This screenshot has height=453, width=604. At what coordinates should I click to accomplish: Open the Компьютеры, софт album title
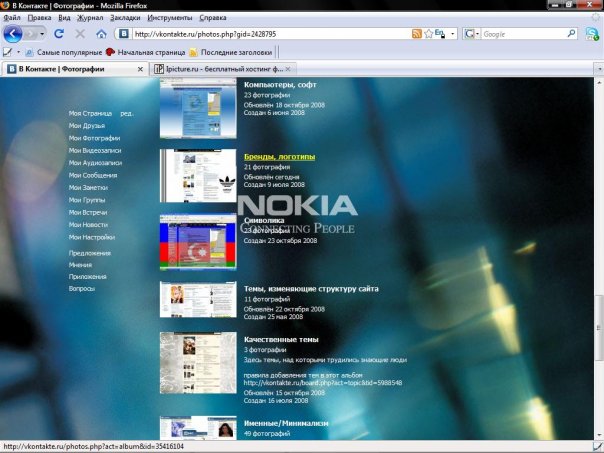[280, 85]
